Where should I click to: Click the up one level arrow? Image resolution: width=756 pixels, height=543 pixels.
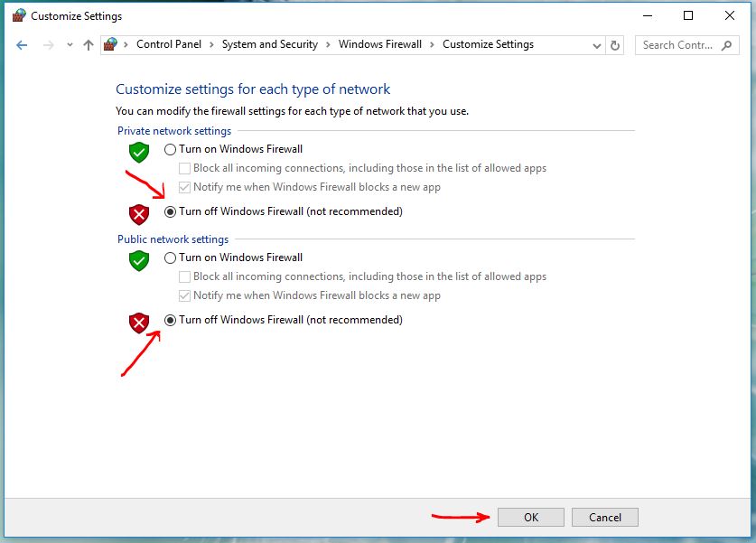click(88, 45)
